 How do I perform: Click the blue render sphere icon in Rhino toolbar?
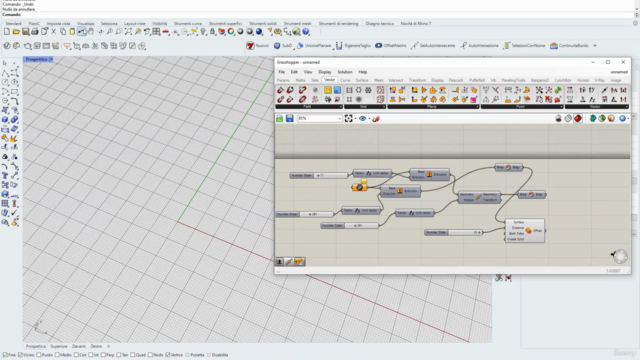pos(259,31)
